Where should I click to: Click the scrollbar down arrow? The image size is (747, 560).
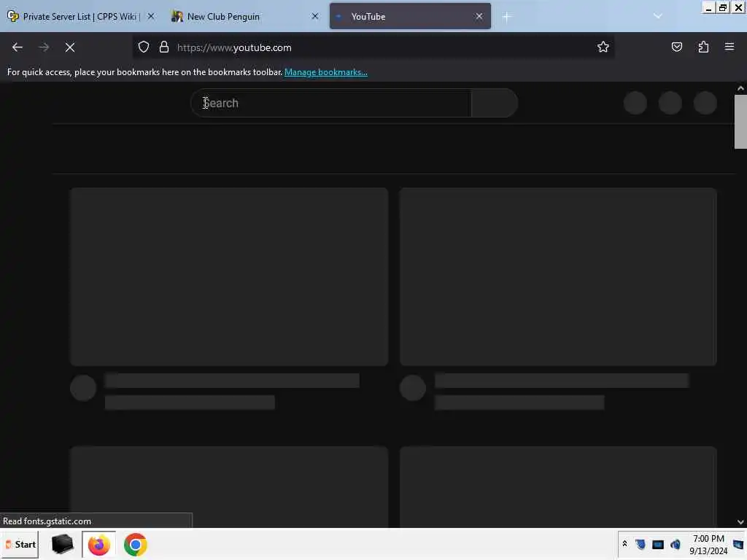click(740, 522)
